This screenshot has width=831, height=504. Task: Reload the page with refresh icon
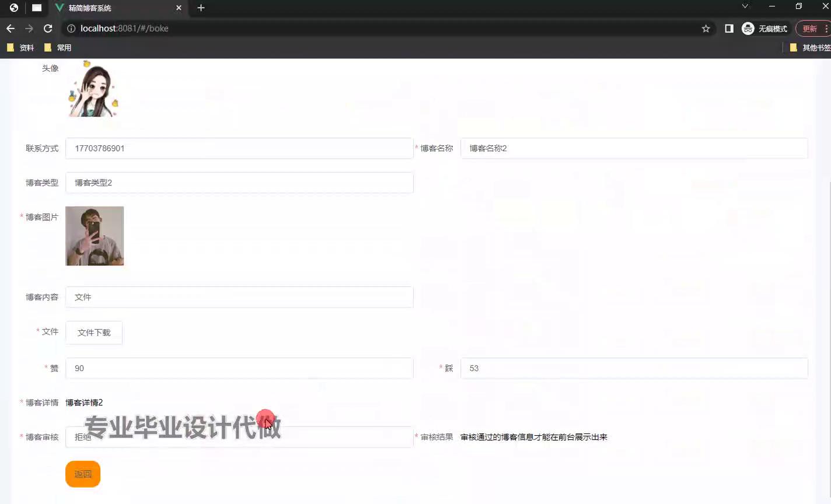point(48,29)
